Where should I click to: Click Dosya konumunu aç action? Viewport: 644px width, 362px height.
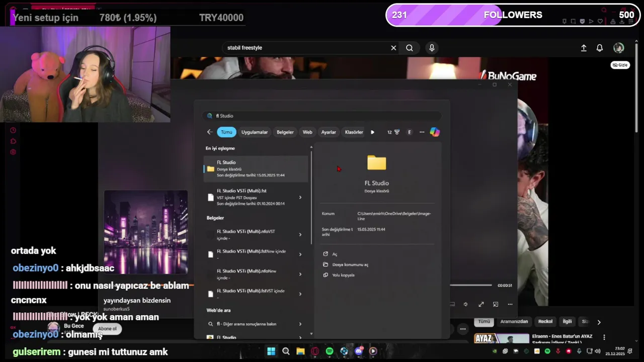346,264
